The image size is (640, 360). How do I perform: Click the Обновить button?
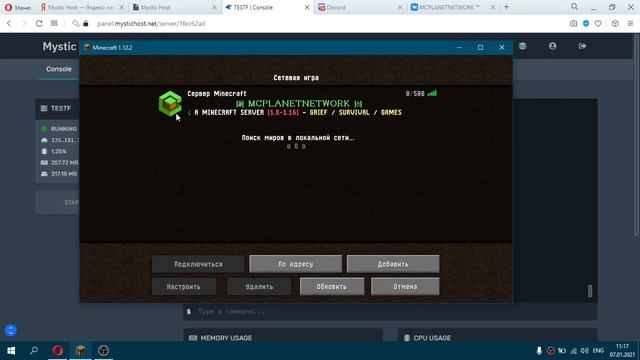(332, 287)
